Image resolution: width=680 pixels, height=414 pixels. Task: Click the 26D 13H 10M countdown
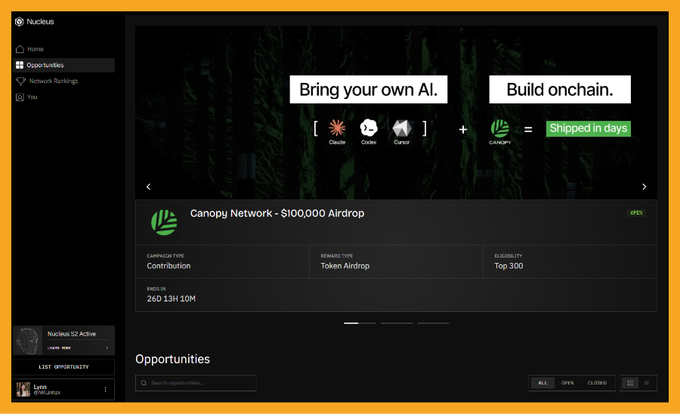click(x=171, y=299)
